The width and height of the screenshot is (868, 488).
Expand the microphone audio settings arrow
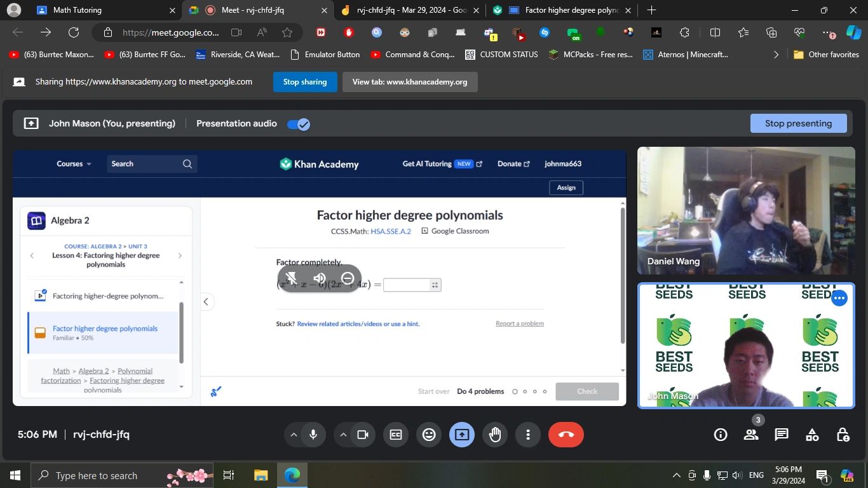(x=294, y=435)
